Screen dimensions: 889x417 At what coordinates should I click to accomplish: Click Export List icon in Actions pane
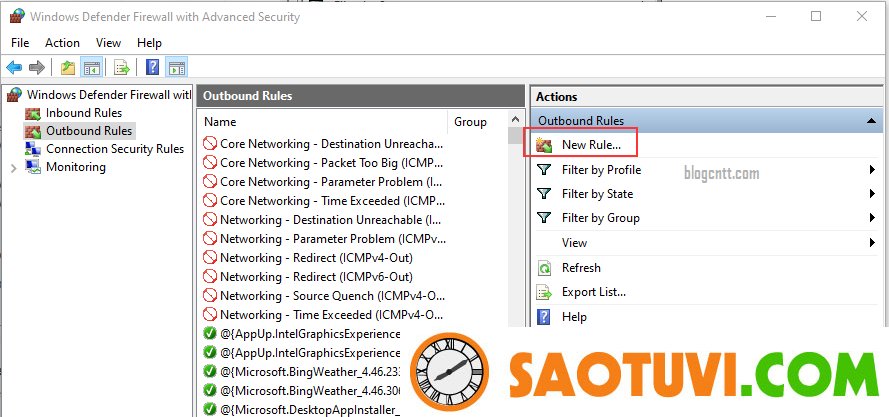[x=544, y=293]
